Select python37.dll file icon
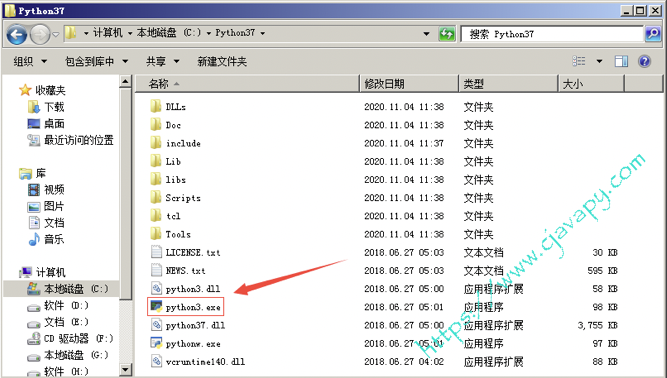The image size is (667, 378). [156, 325]
